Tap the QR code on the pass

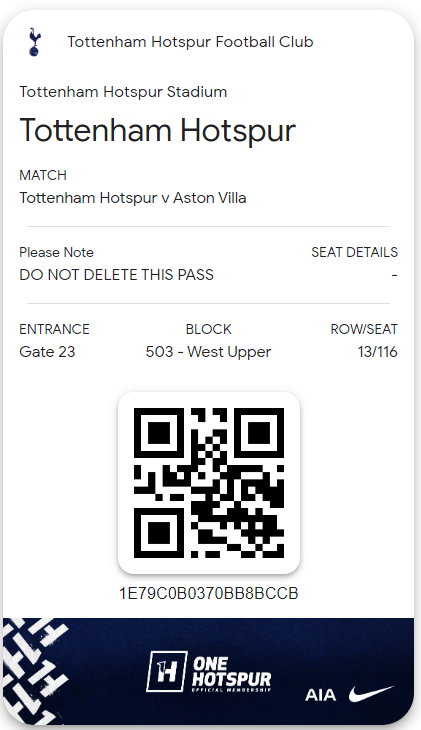coord(209,483)
